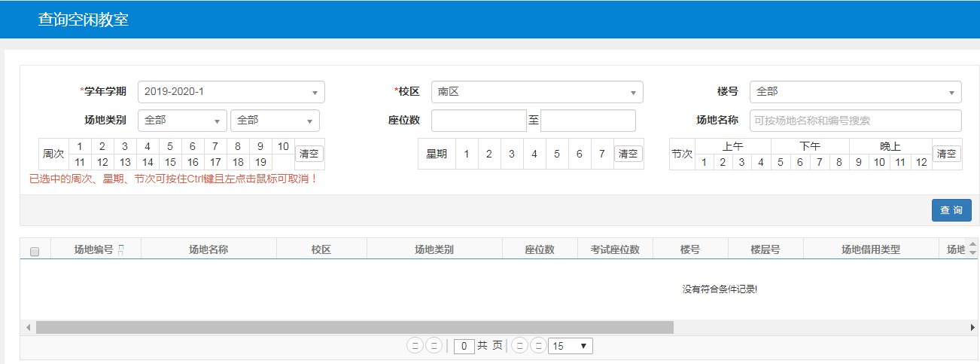980x364 pixels.
Task: Open the 学年学期 dropdown
Action: click(231, 92)
